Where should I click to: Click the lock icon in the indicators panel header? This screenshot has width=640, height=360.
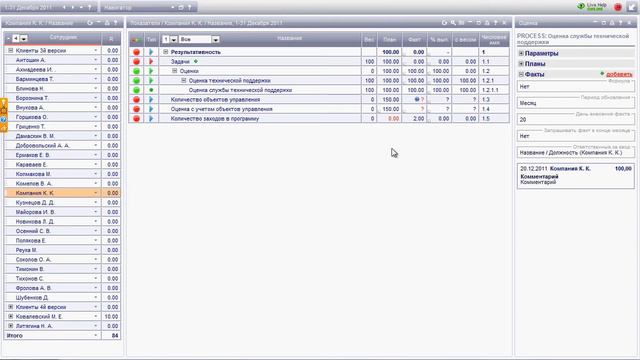pyautogui.click(x=487, y=23)
